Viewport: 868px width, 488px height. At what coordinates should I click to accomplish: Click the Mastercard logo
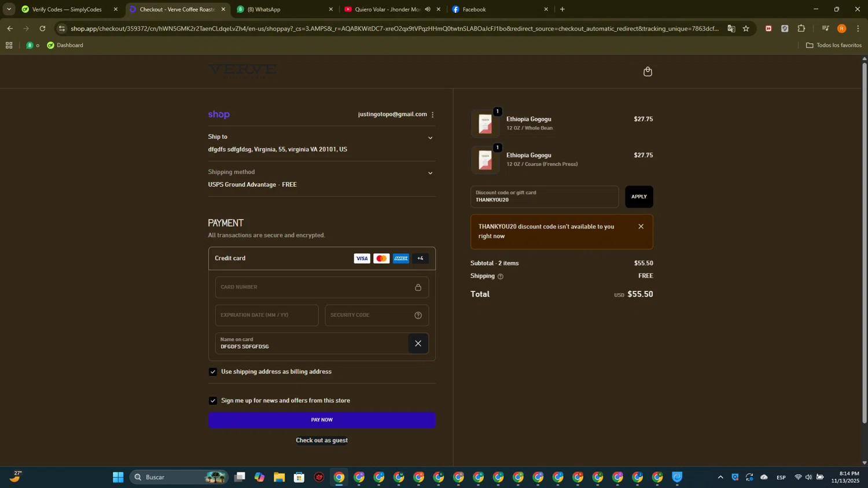(381, 258)
